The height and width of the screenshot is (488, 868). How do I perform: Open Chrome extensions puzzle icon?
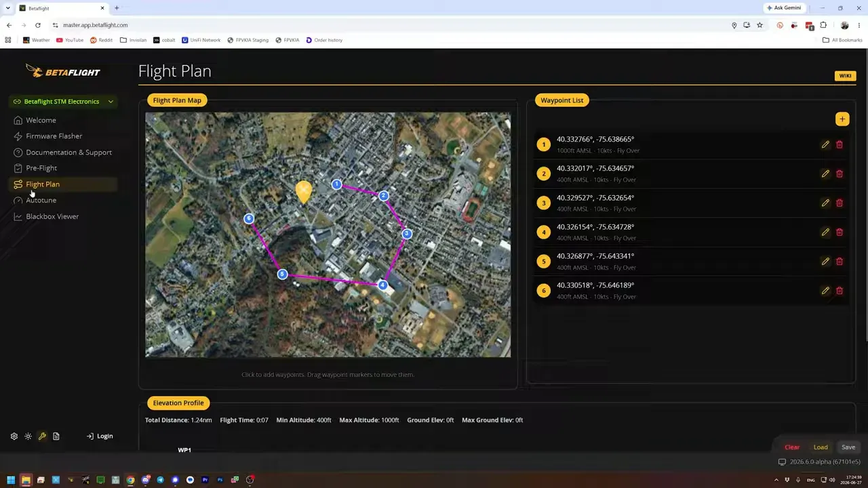(823, 25)
